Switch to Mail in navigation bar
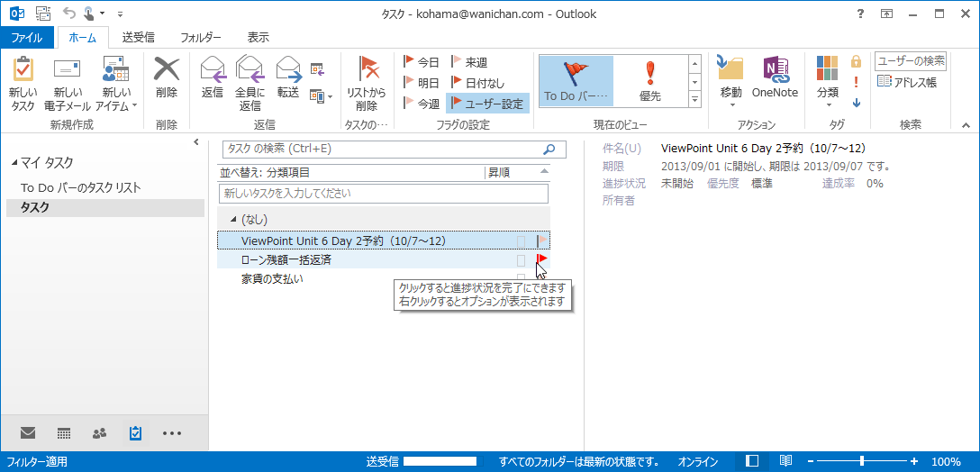 [x=28, y=432]
